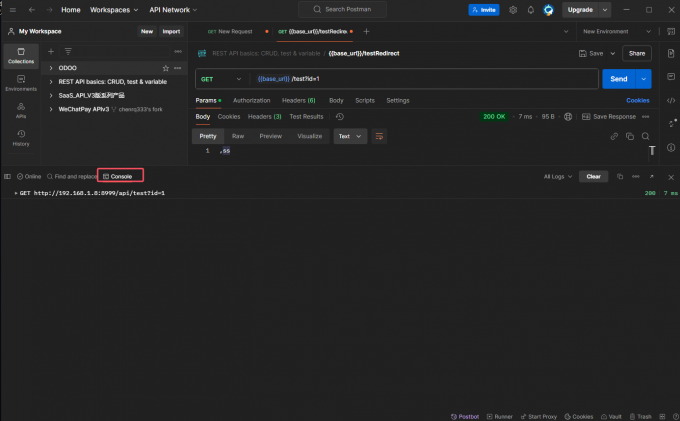Screen dimensions: 680x421
Task: Search within the response body
Action: (645, 136)
